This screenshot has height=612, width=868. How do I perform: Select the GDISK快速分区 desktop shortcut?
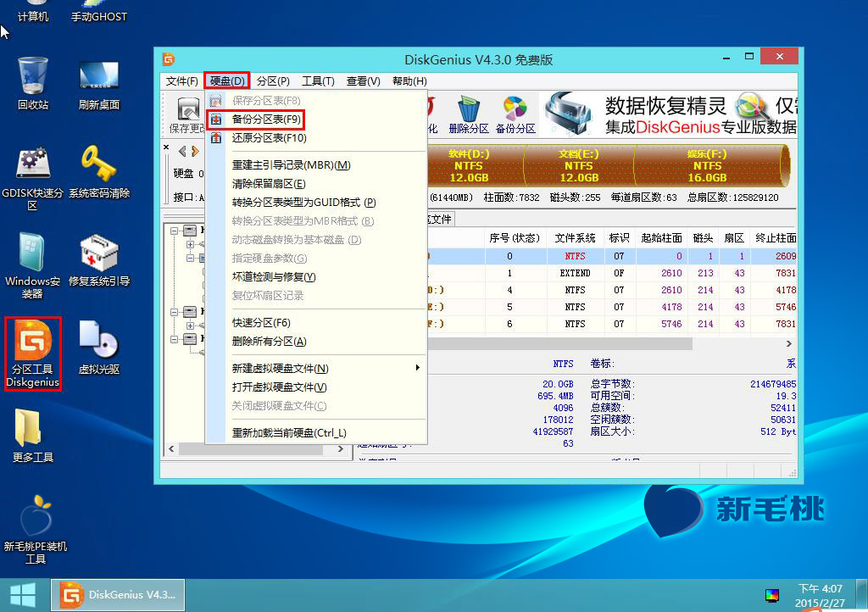pyautogui.click(x=33, y=178)
